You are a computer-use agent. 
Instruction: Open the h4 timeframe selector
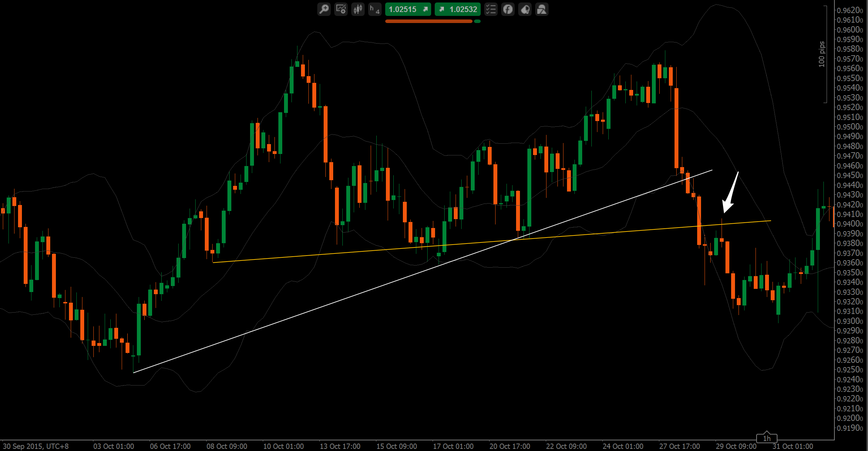tap(375, 9)
